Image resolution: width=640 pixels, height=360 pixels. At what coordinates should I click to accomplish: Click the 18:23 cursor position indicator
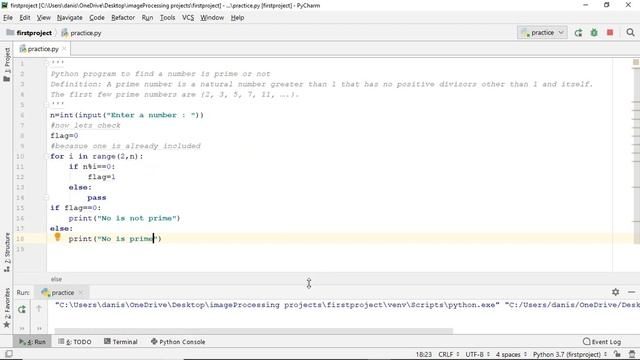click(424, 354)
